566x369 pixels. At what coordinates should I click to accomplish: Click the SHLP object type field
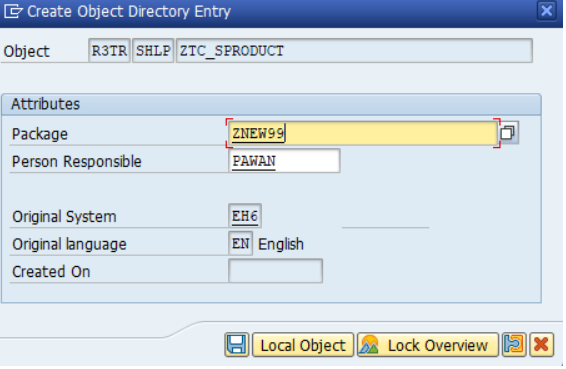[x=153, y=51]
